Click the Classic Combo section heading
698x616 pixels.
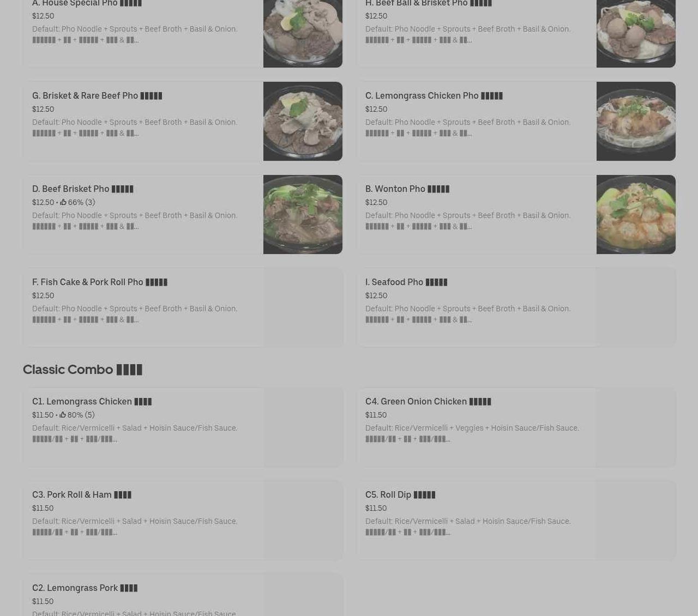(82, 370)
